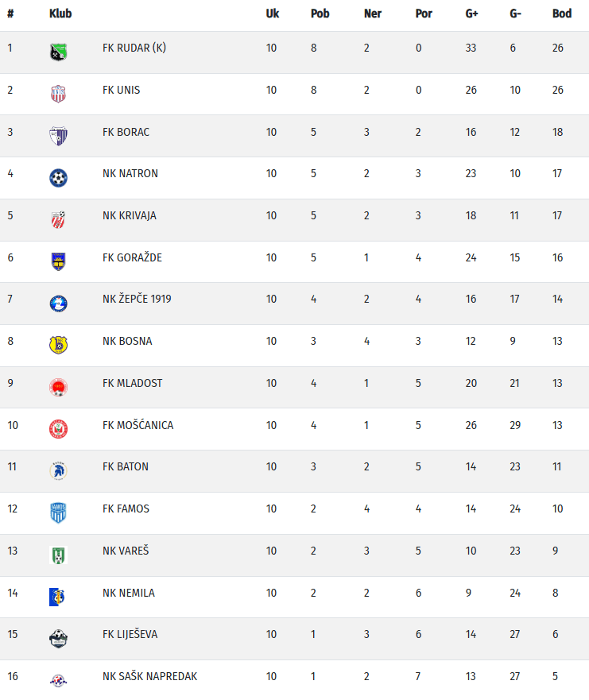This screenshot has height=700, width=589.
Task: Click the FK Mladost red badge
Action: pyautogui.click(x=58, y=387)
